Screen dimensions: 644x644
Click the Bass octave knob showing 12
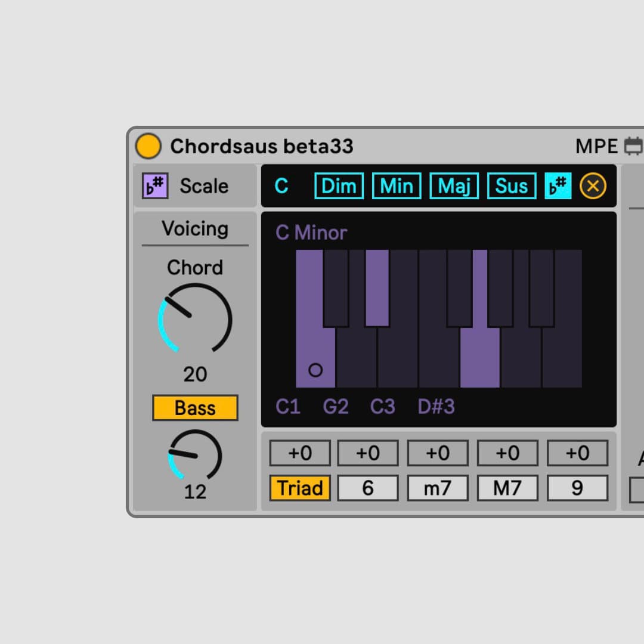(x=195, y=455)
